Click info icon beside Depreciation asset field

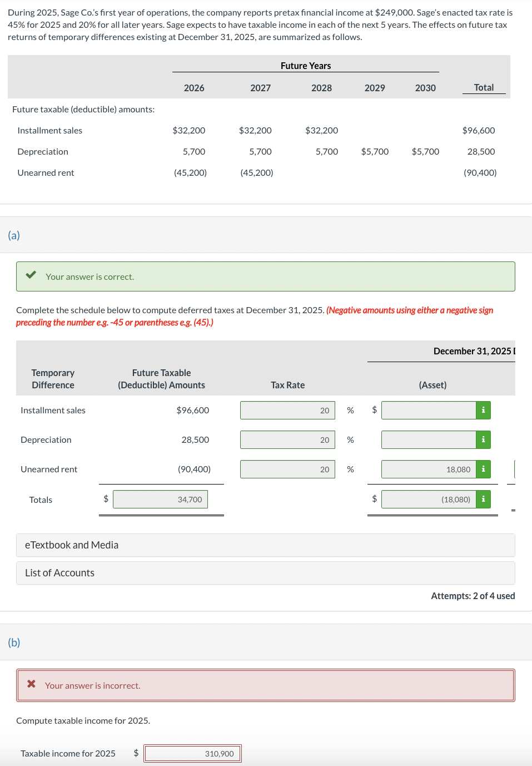[483, 440]
